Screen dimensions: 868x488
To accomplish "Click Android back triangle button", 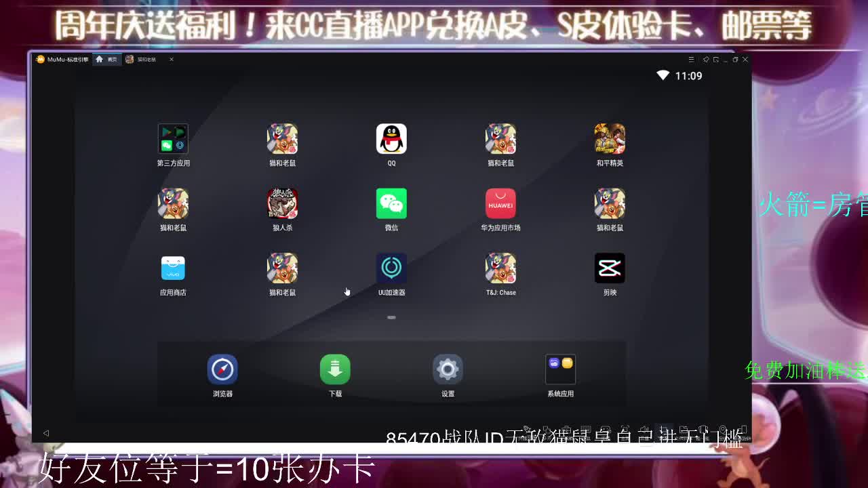I will [46, 433].
